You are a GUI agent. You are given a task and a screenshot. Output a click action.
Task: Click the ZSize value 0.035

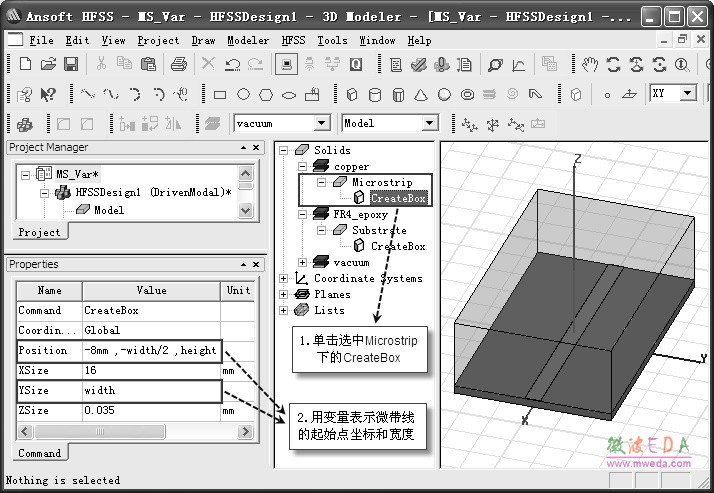click(151, 410)
